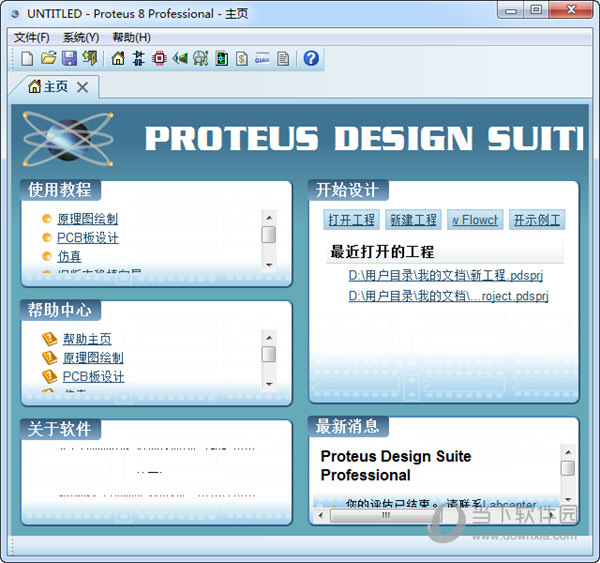
Task: Open the 仿真 tutorial link
Action: point(69,256)
